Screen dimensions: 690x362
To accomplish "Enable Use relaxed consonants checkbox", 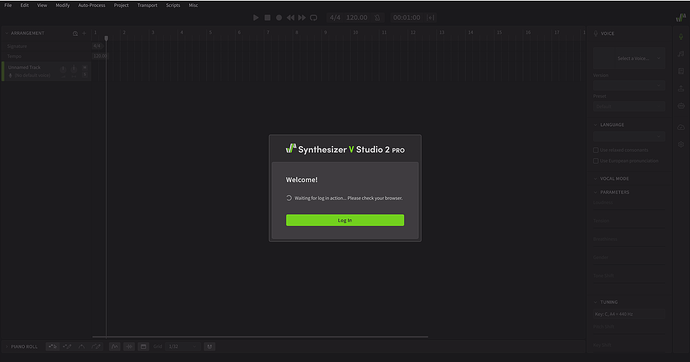I will point(596,150).
